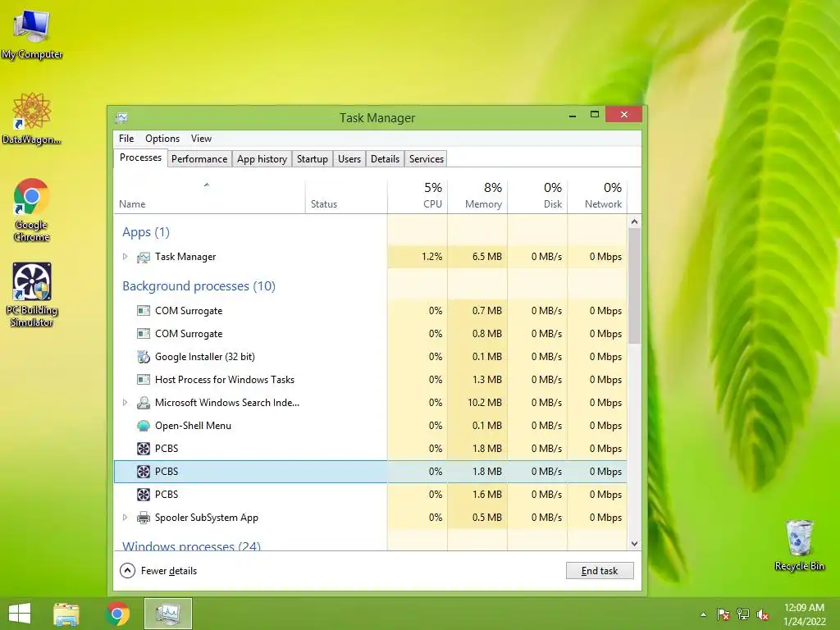Sort by the Disk column header
The height and width of the screenshot is (630, 840).
pyautogui.click(x=537, y=196)
